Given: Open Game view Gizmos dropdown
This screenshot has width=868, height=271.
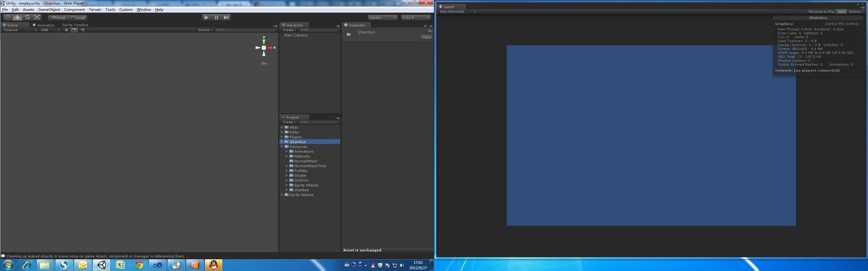Looking at the screenshot, I should click(x=856, y=12).
